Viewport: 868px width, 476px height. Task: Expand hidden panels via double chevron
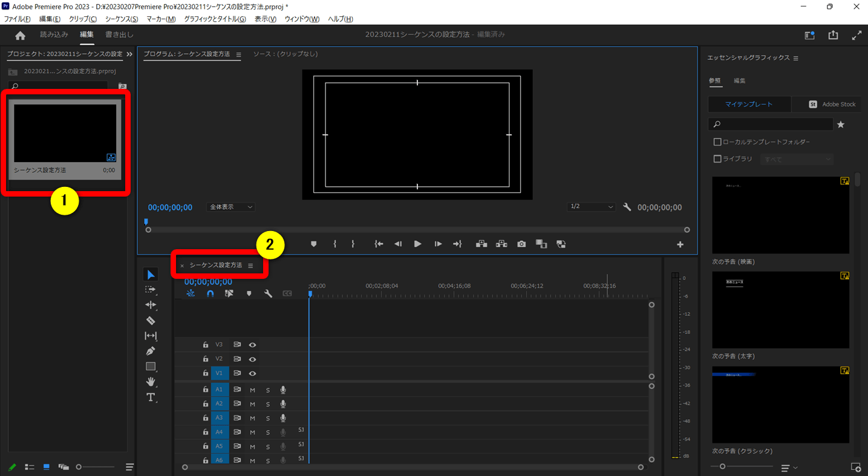(x=129, y=54)
